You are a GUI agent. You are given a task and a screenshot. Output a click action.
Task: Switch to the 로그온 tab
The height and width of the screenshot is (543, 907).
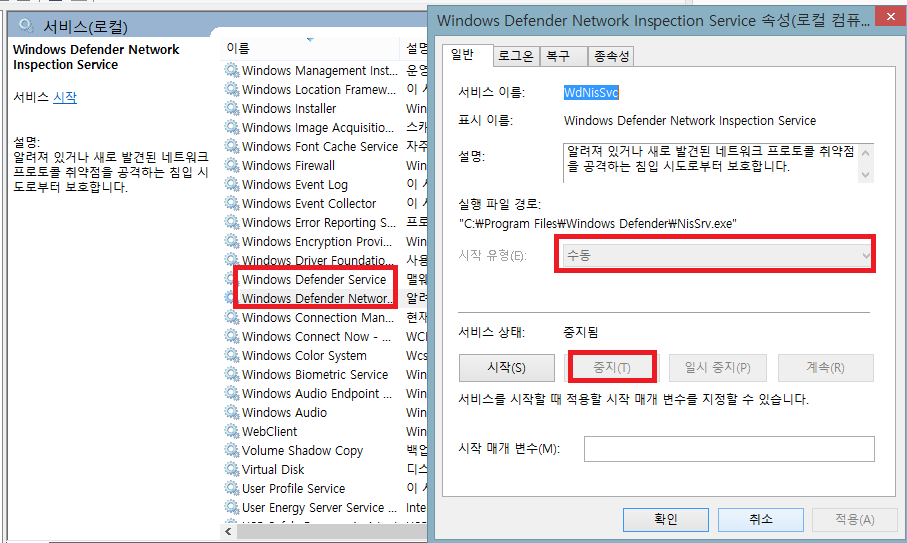click(x=515, y=57)
